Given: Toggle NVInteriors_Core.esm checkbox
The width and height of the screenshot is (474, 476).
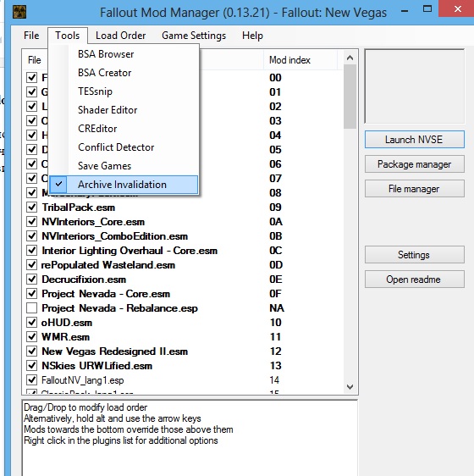Looking at the screenshot, I should pyautogui.click(x=31, y=222).
